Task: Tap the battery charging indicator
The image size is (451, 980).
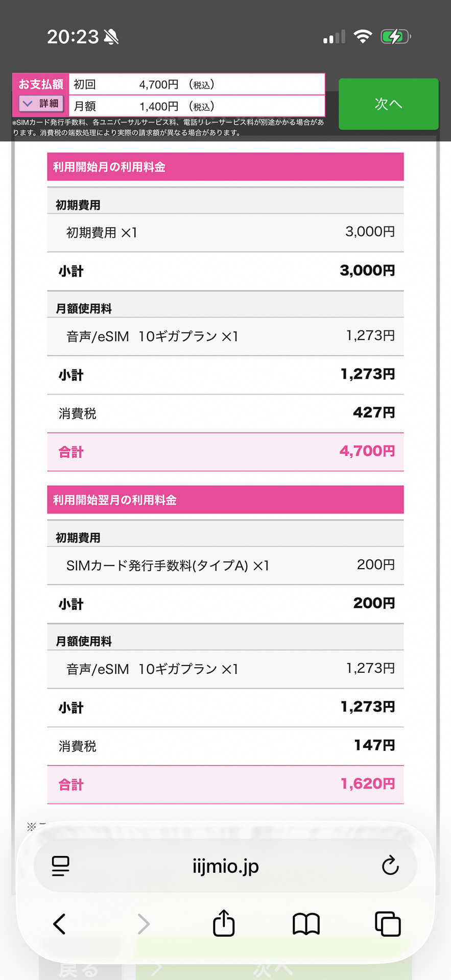Action: click(x=395, y=37)
